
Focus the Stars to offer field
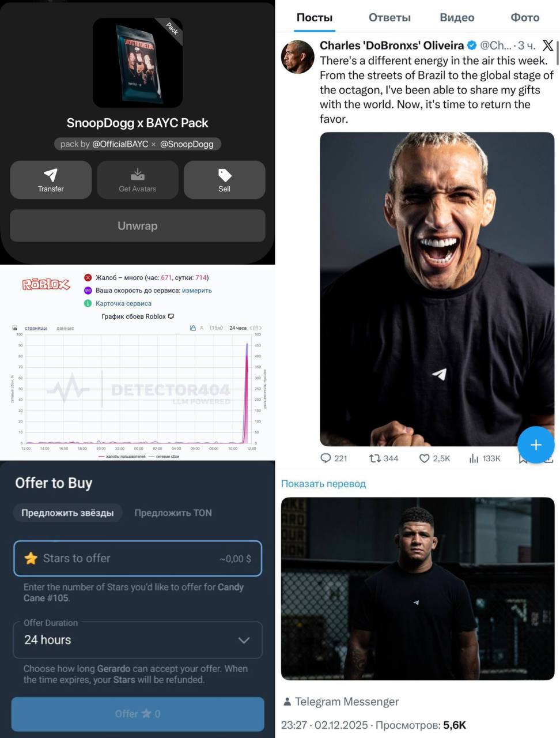(138, 558)
